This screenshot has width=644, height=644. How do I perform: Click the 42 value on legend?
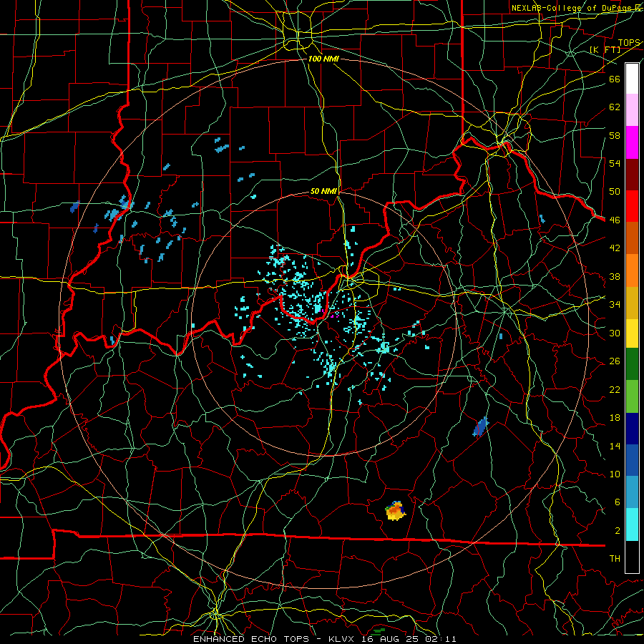tap(615, 248)
